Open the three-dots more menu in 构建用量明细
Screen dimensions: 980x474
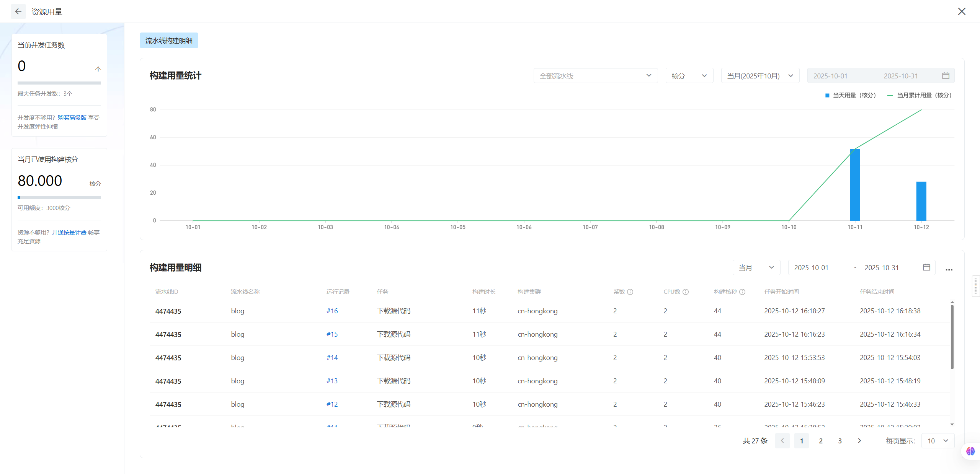point(949,269)
